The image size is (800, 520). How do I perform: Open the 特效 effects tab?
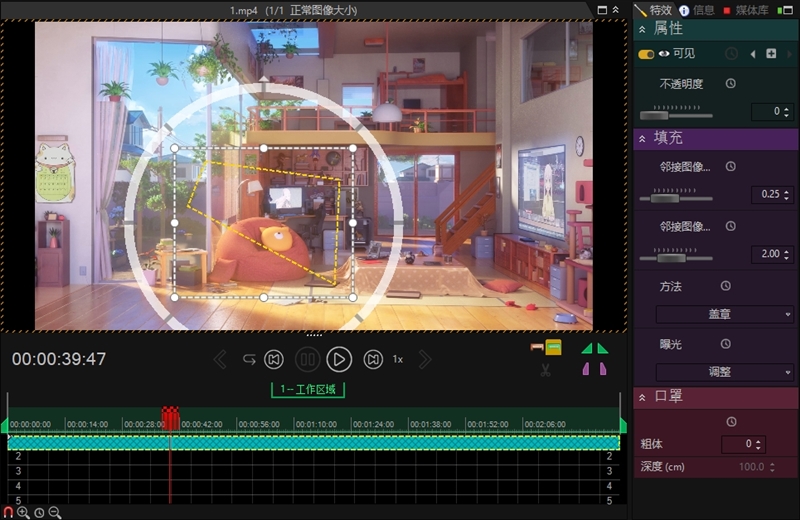click(x=654, y=10)
